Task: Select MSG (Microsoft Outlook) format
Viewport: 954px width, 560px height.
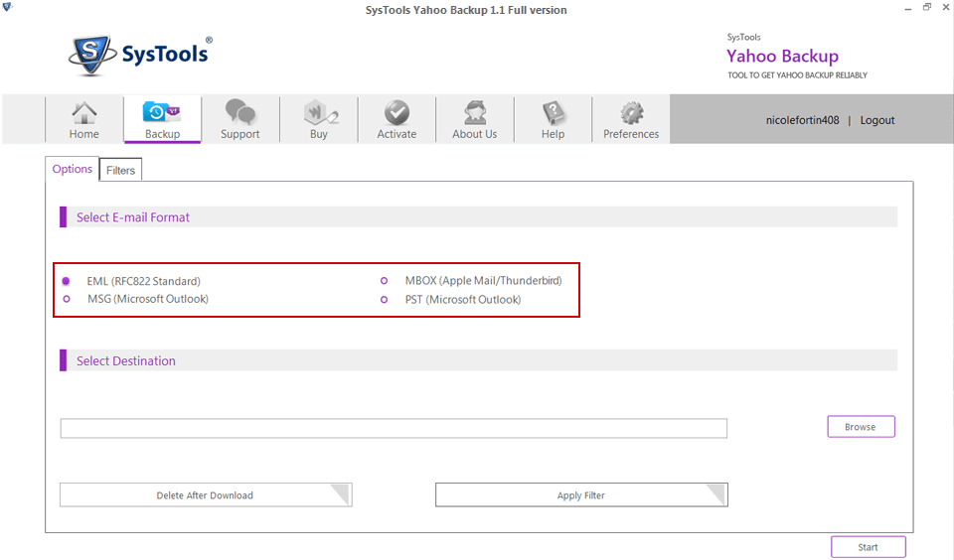Action: tap(67, 299)
